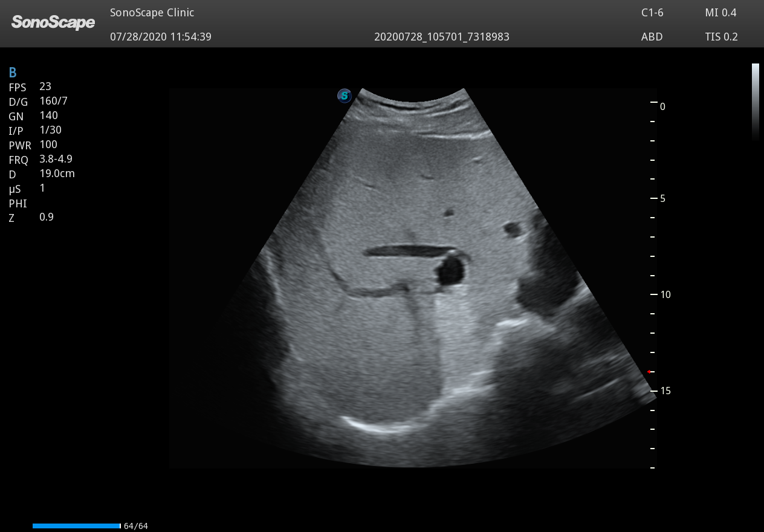Click the D/G 160/7 parameter
This screenshot has width=764, height=532.
(x=37, y=102)
